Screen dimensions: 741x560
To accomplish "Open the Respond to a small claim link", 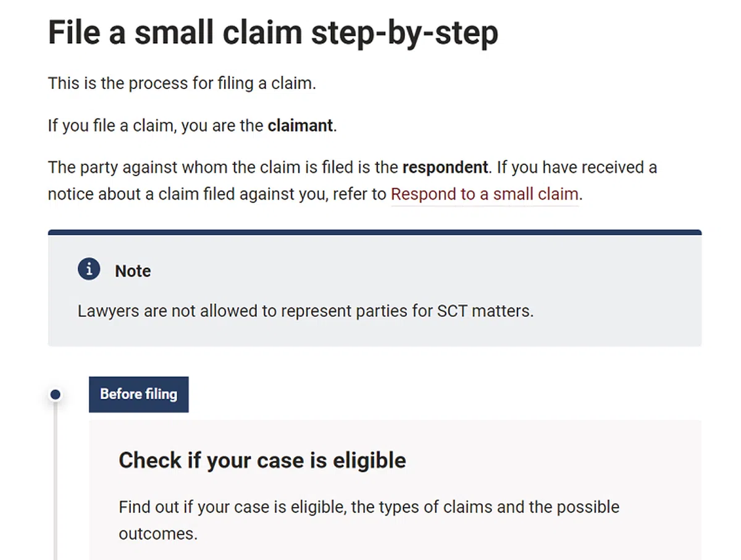I will 485,194.
